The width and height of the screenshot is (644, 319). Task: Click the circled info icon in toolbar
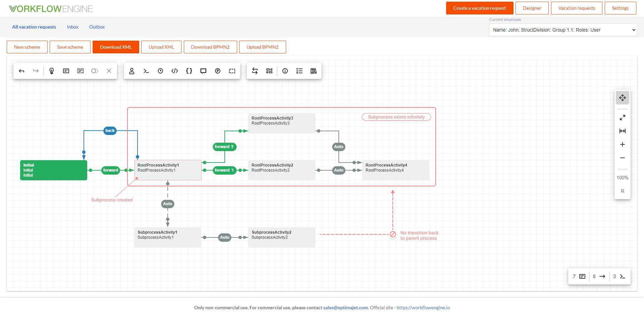click(285, 71)
